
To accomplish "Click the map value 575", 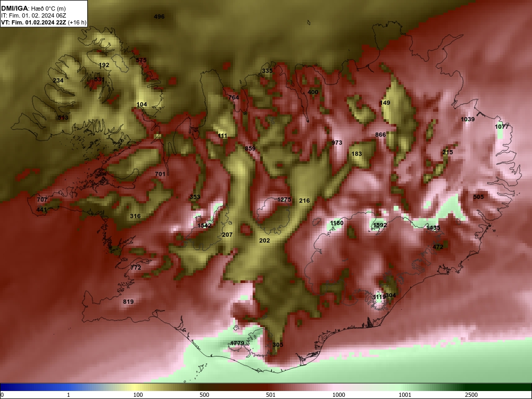I will click(x=141, y=60).
